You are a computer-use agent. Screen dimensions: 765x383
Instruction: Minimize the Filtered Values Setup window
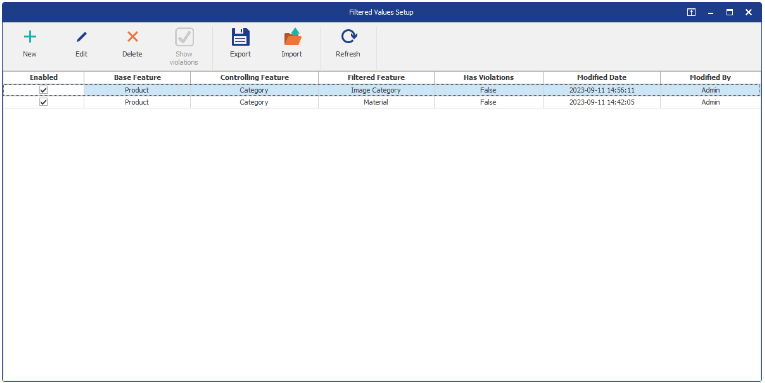point(710,13)
